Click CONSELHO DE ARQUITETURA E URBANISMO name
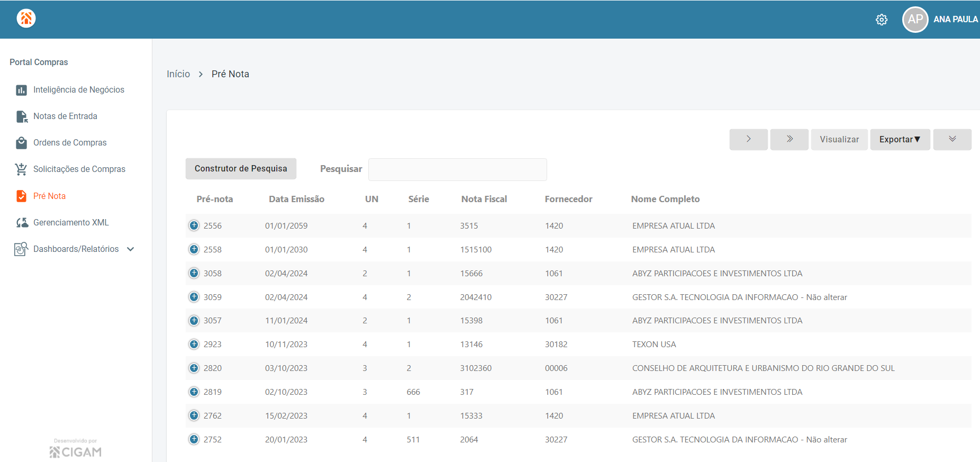The width and height of the screenshot is (980, 462). (x=764, y=368)
